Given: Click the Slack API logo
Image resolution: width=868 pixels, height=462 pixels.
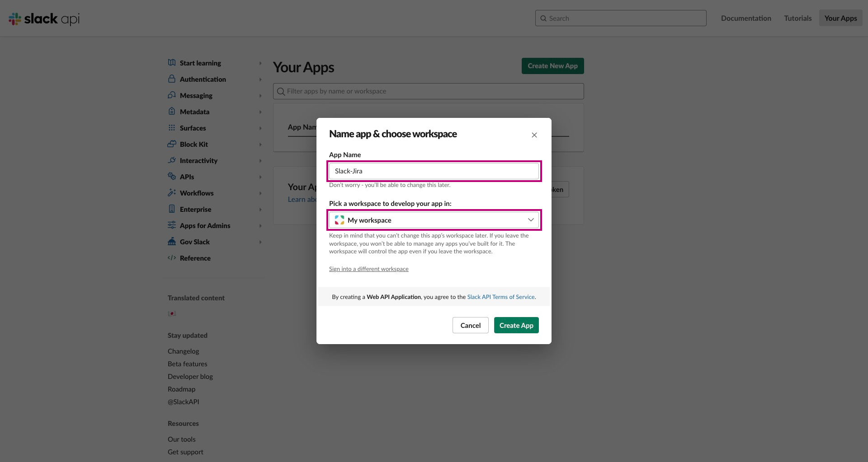Looking at the screenshot, I should point(44,19).
